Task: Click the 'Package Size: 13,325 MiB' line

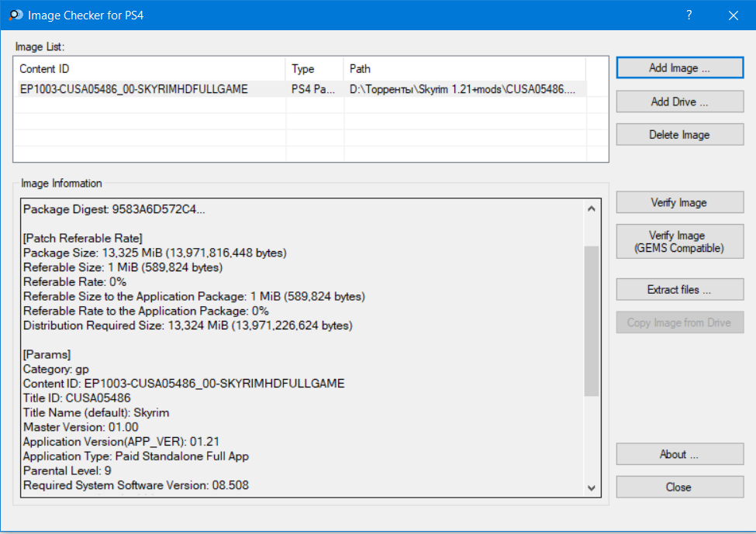Action: tap(155, 253)
